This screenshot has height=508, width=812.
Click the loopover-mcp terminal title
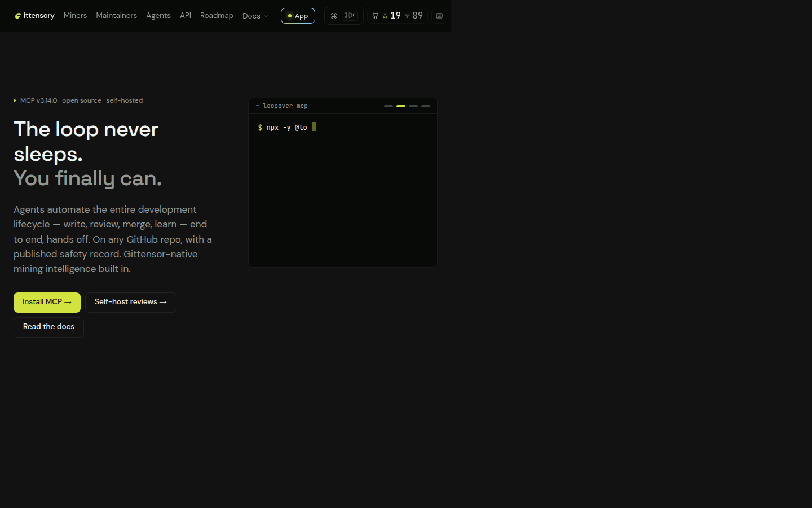pos(282,106)
